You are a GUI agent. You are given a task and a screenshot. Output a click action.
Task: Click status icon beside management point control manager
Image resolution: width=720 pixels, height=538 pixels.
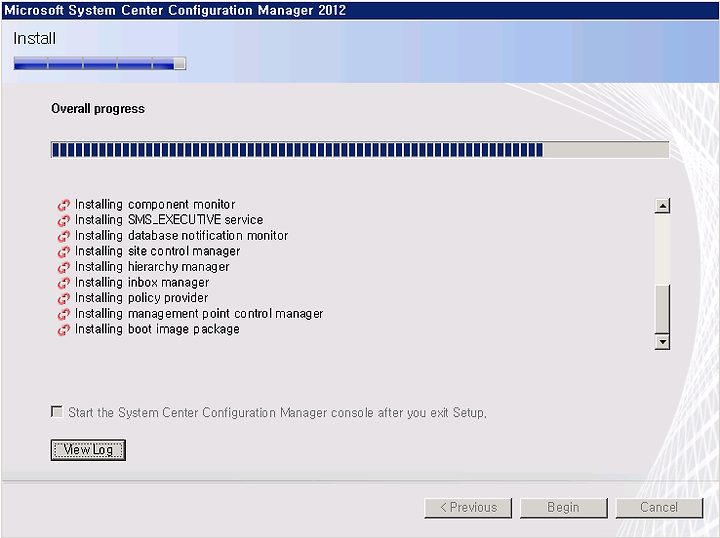(x=63, y=314)
